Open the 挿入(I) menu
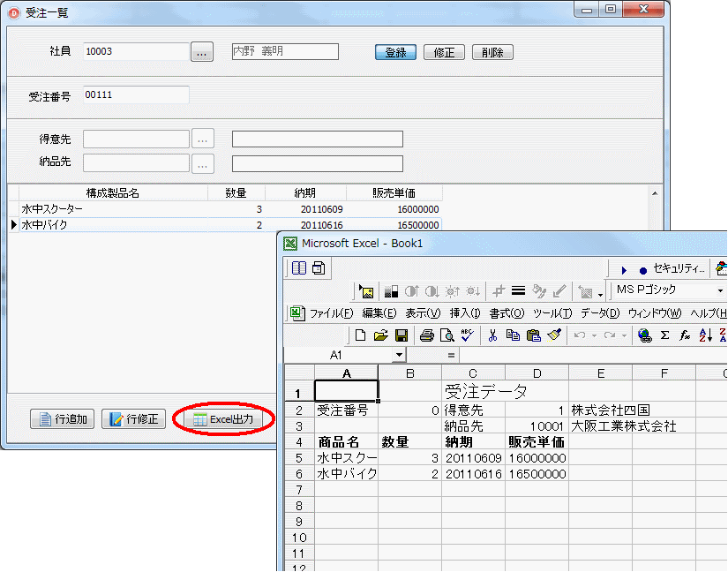Screen dimensions: 728x572 [465, 313]
